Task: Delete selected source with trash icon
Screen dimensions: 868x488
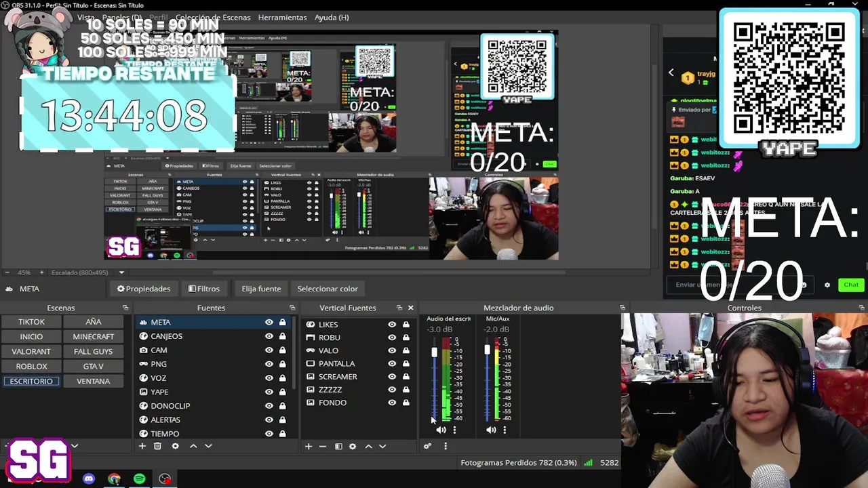Action: (157, 446)
